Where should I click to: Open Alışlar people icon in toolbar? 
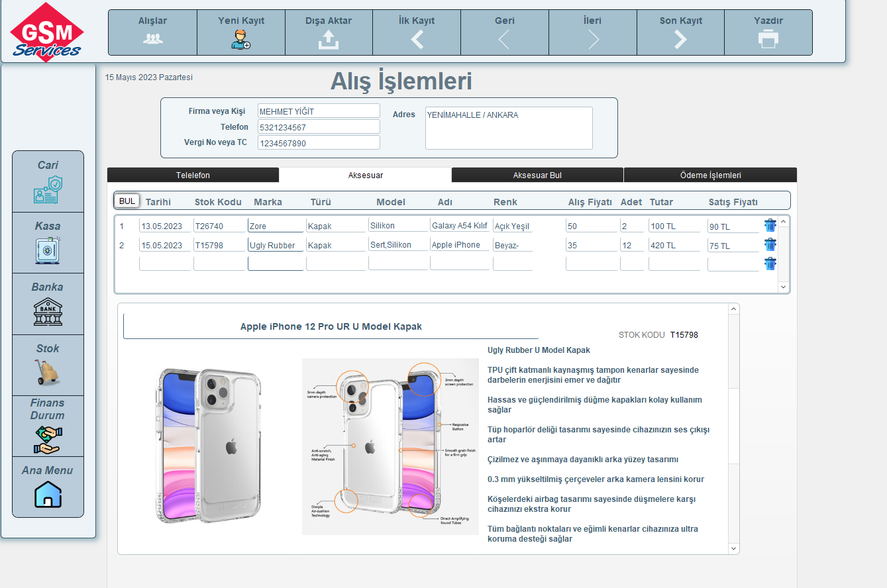coord(152,39)
